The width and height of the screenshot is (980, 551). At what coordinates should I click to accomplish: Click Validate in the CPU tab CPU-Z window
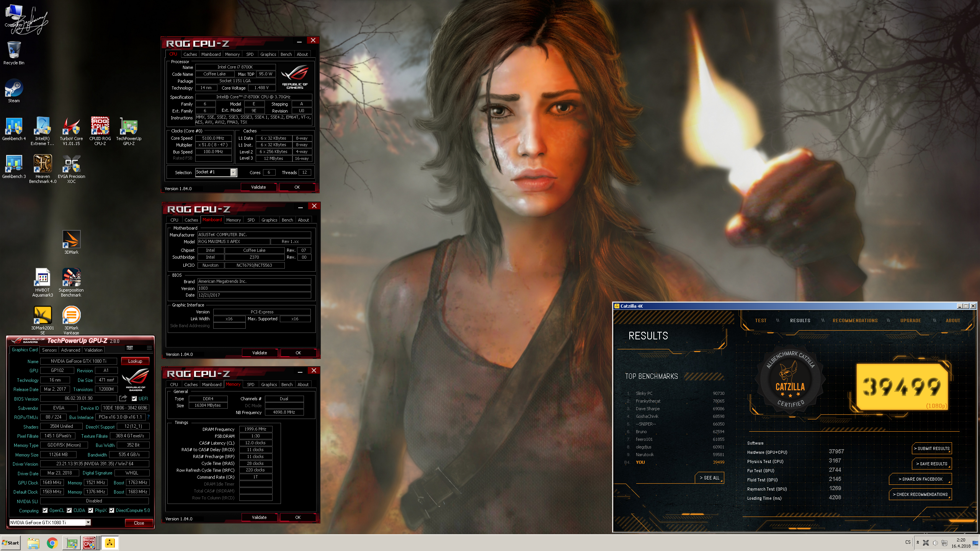(258, 187)
